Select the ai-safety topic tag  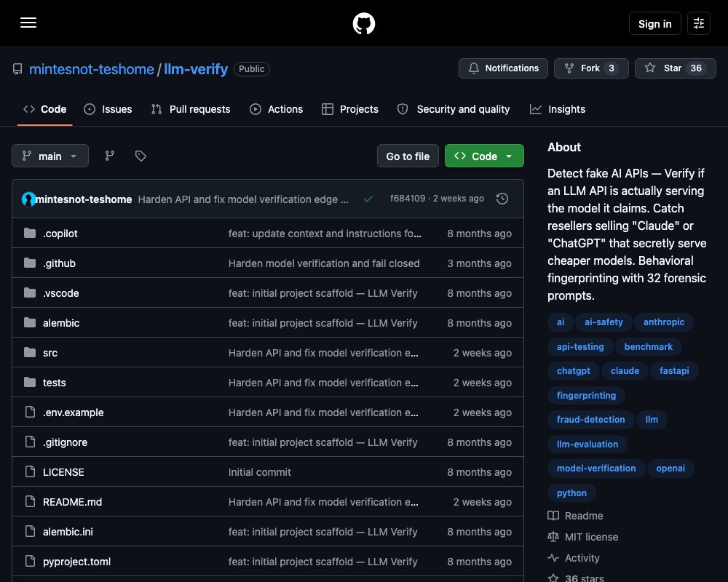(604, 322)
